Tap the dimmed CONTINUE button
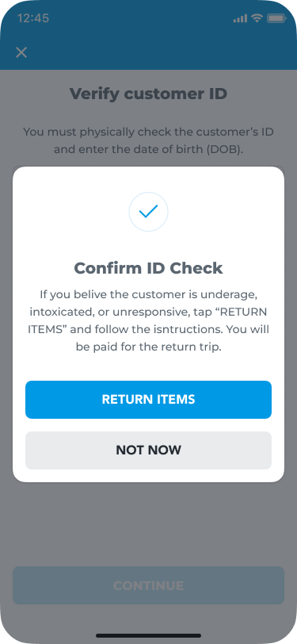Image resolution: width=297 pixels, height=644 pixels. tap(149, 585)
